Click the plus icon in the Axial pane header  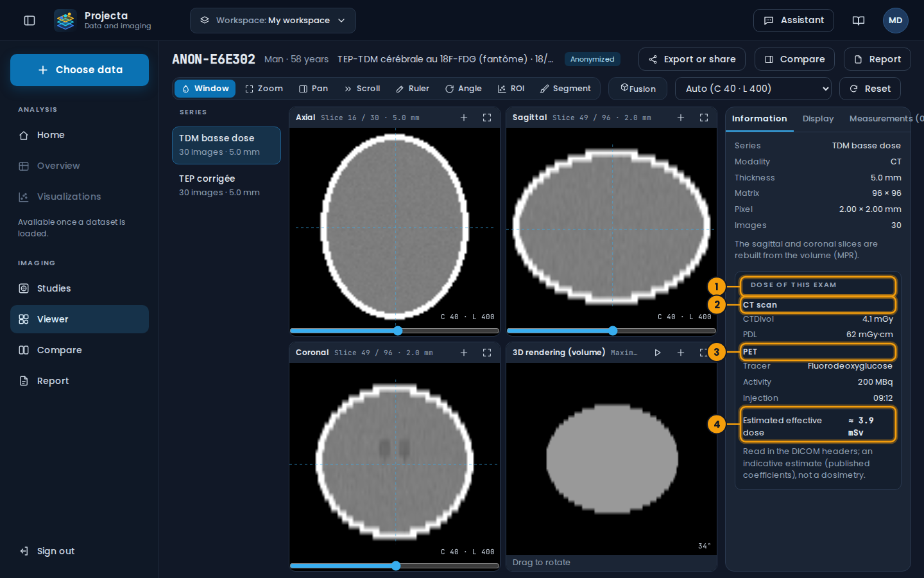tap(464, 118)
